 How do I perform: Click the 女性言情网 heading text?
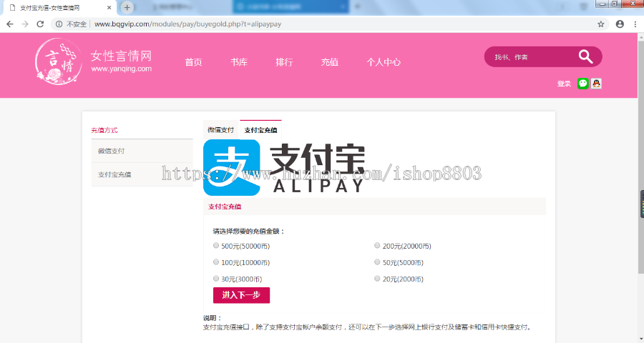pyautogui.click(x=121, y=56)
